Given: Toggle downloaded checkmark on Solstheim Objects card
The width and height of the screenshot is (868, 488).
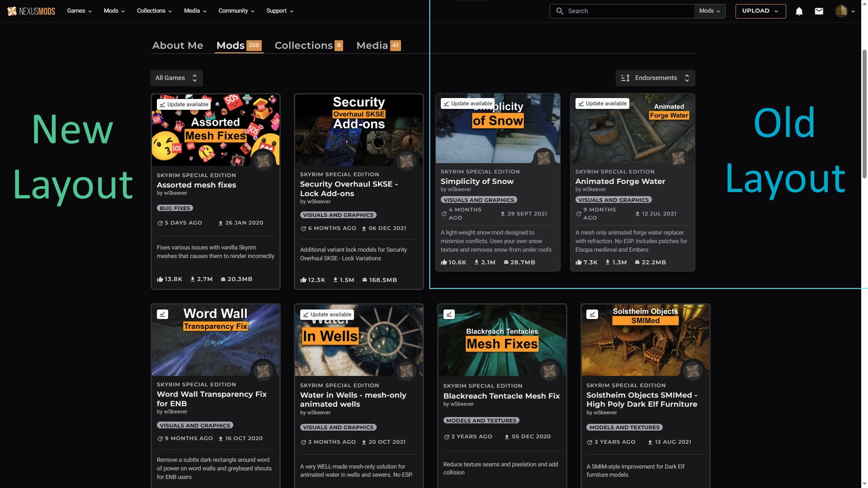Looking at the screenshot, I should click(592, 314).
